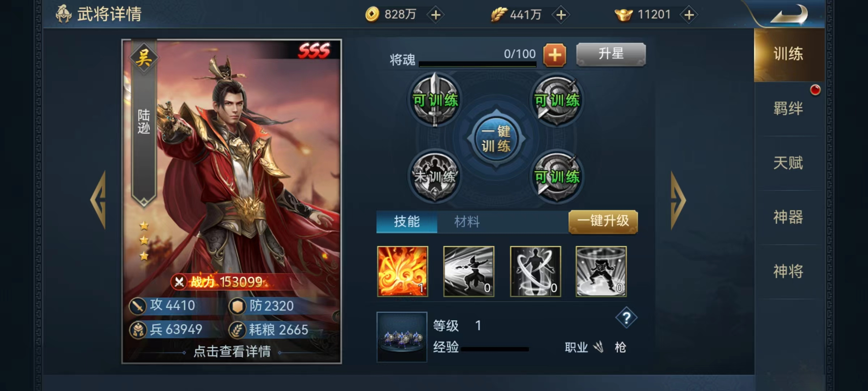Click the 一键升级 button
The image size is (868, 391).
[x=603, y=221]
